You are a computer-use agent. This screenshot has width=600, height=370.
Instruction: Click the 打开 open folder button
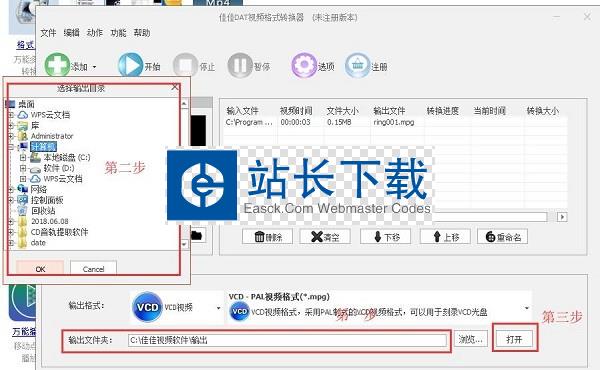[514, 339]
